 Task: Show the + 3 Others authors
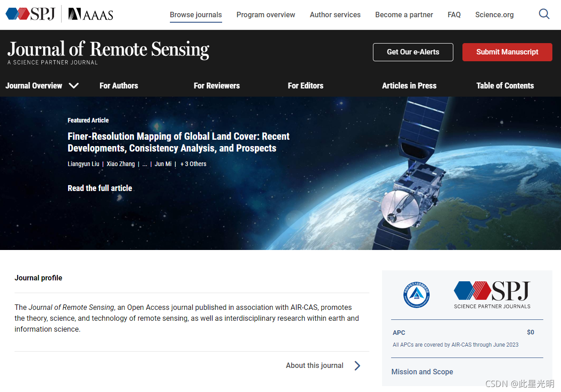(194, 164)
